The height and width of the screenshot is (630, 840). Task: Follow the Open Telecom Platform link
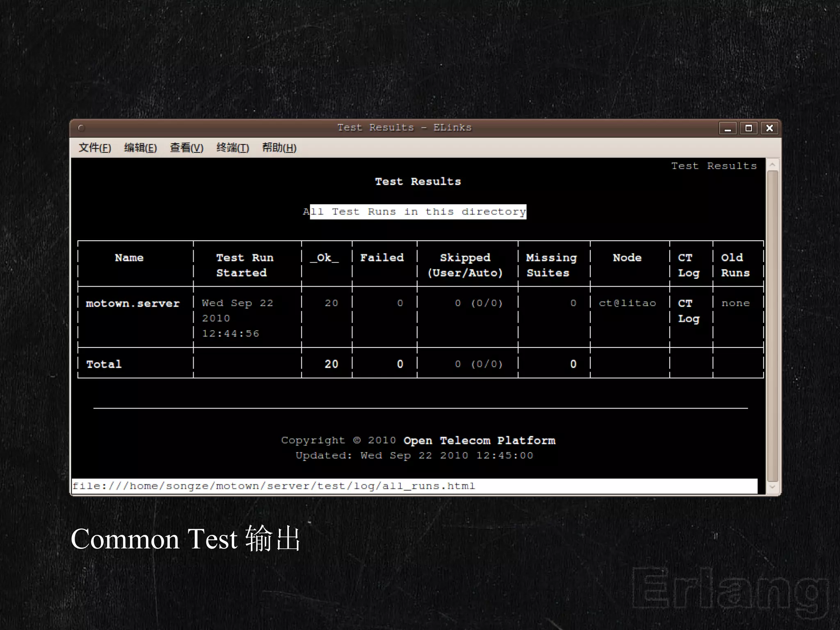(x=479, y=441)
